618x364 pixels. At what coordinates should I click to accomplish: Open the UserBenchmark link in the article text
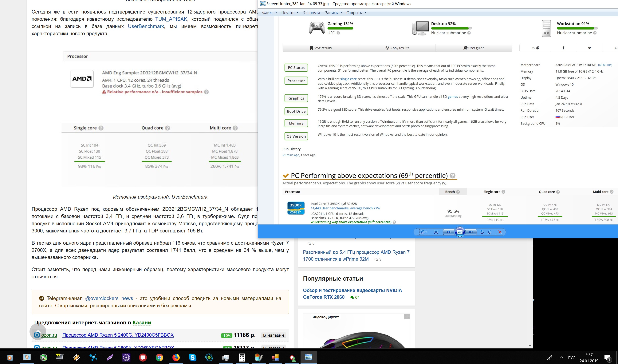(146, 26)
